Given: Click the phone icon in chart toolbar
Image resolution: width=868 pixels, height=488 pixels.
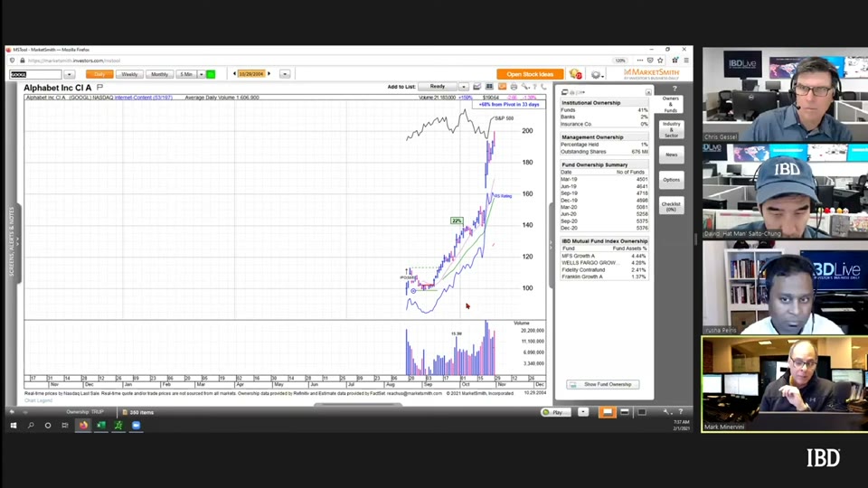Looking at the screenshot, I should coord(543,87).
